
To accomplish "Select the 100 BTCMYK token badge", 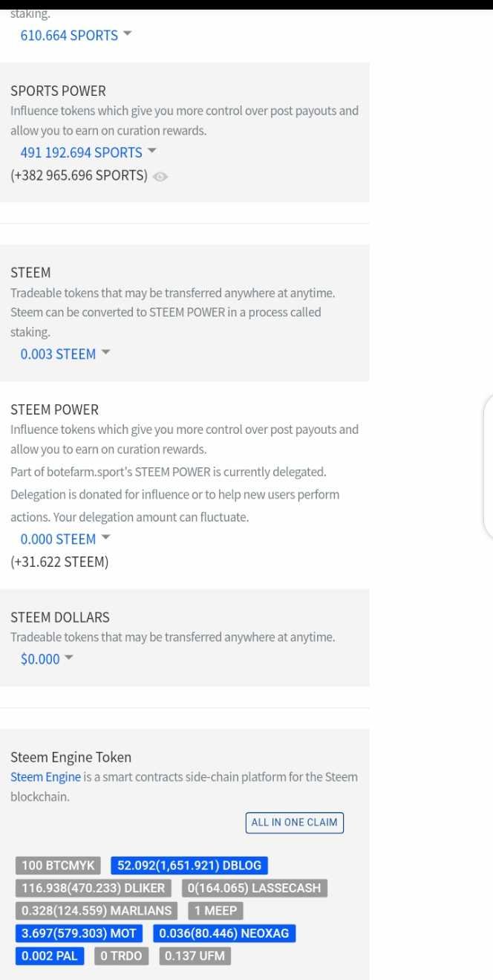I will (x=58, y=866).
